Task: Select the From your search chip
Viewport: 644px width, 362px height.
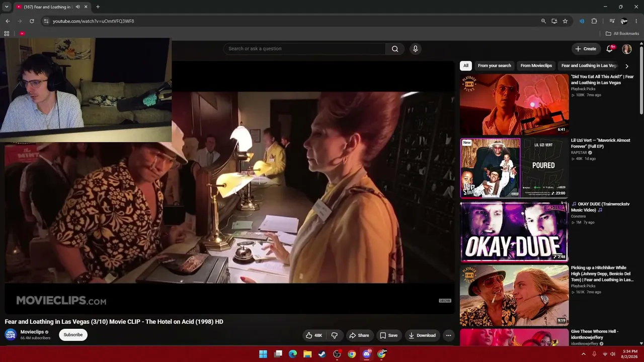Action: (x=494, y=66)
